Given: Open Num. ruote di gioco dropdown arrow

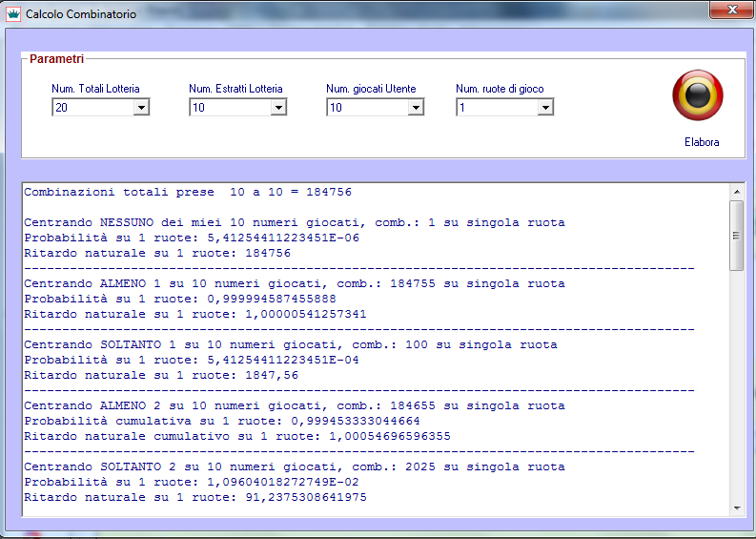Looking at the screenshot, I should (545, 107).
